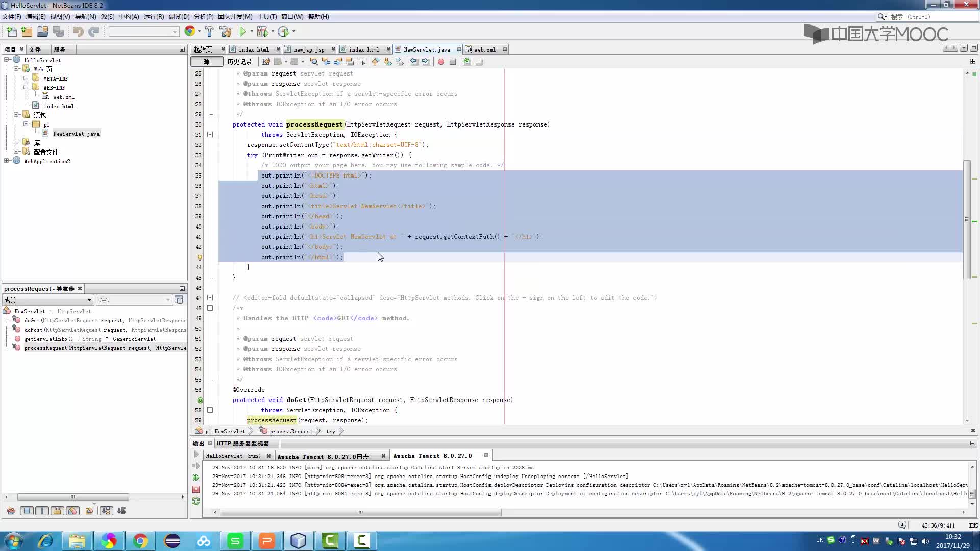
Task: Open the 成员 dropdown in Navigator
Action: pyautogui.click(x=48, y=300)
